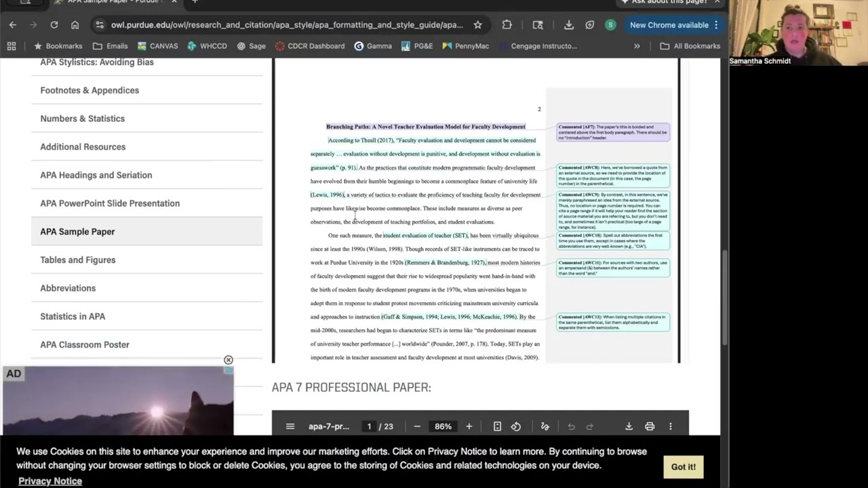Open the PDF sidebar hamburger menu
This screenshot has width=868, height=488.
(x=290, y=426)
